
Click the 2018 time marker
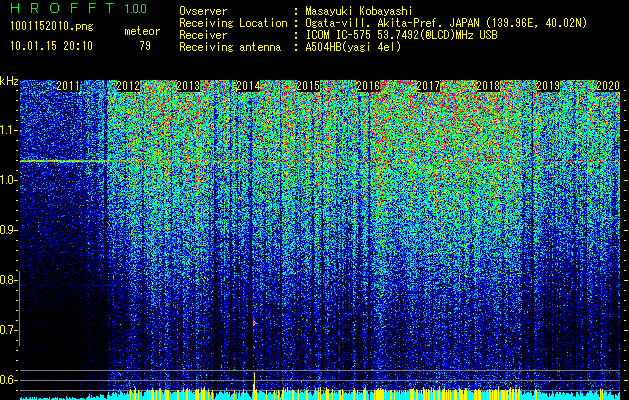(x=488, y=86)
